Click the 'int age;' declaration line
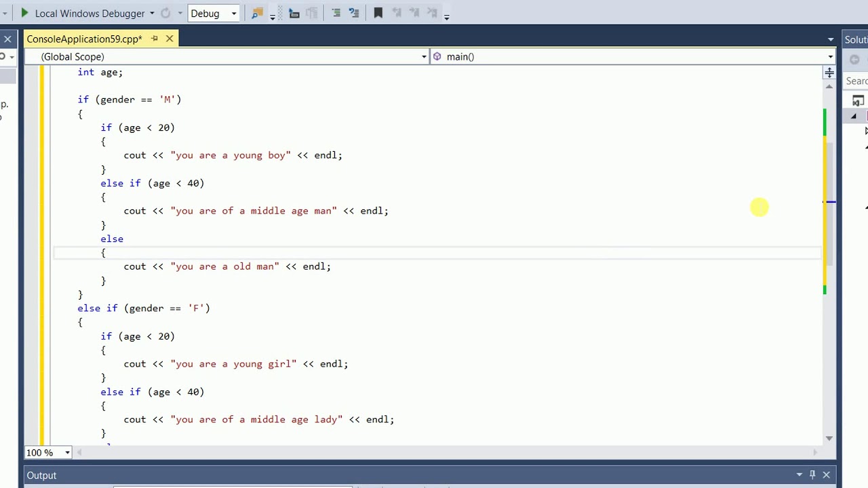Viewport: 868px width, 488px height. (100, 72)
